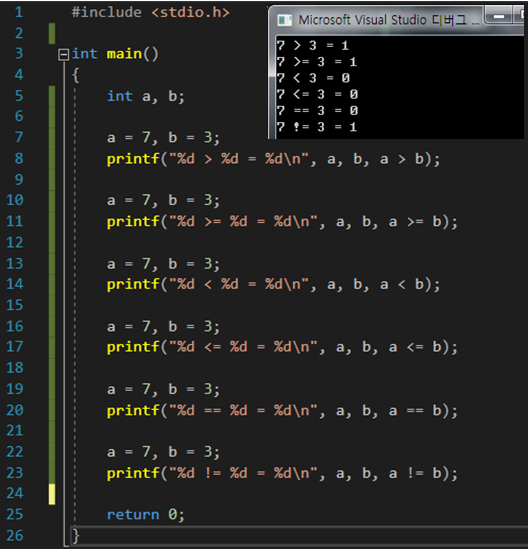This screenshot has height=549, width=528.
Task: Click line number 1 in the gutter
Action: 19,12
